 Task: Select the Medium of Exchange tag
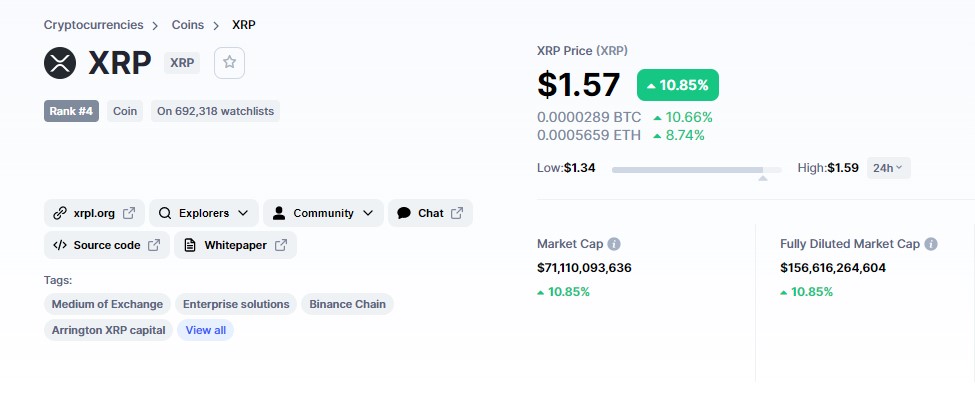107,304
